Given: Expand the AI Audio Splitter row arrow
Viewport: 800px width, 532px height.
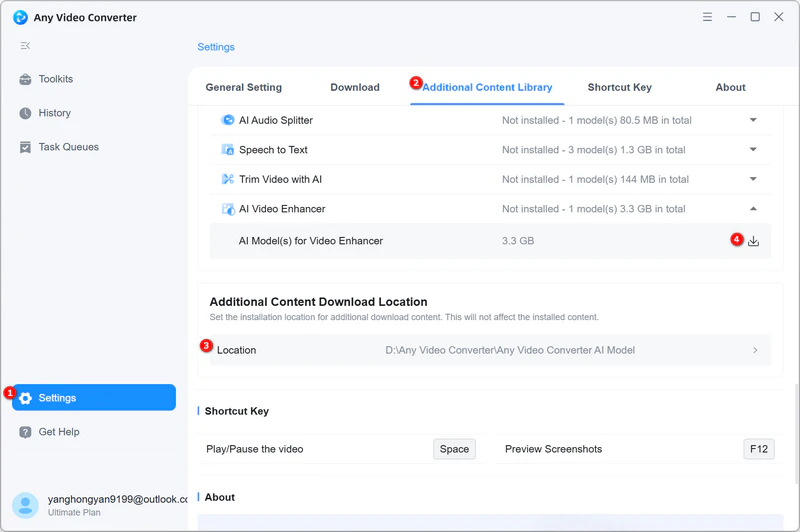Looking at the screenshot, I should (753, 120).
